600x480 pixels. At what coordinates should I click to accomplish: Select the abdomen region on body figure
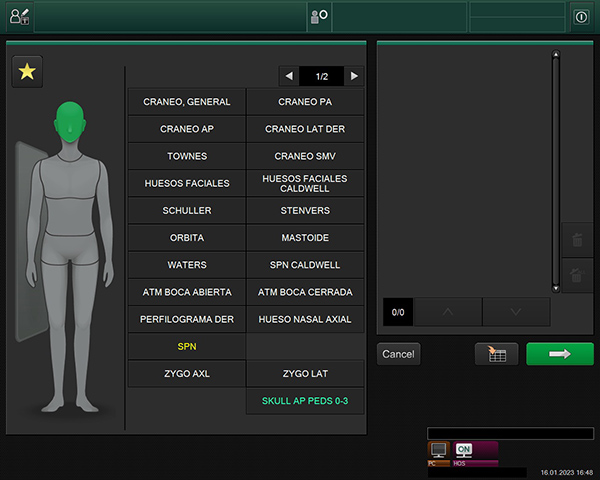click(70, 217)
